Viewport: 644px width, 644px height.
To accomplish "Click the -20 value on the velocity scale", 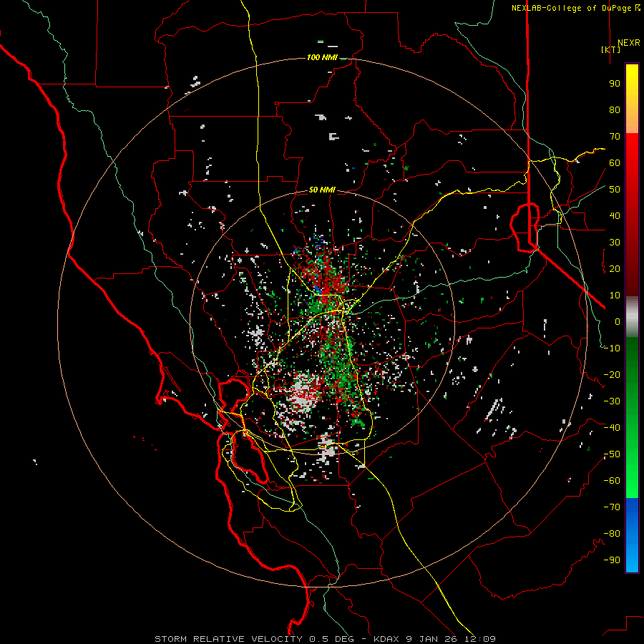I will tap(612, 375).
